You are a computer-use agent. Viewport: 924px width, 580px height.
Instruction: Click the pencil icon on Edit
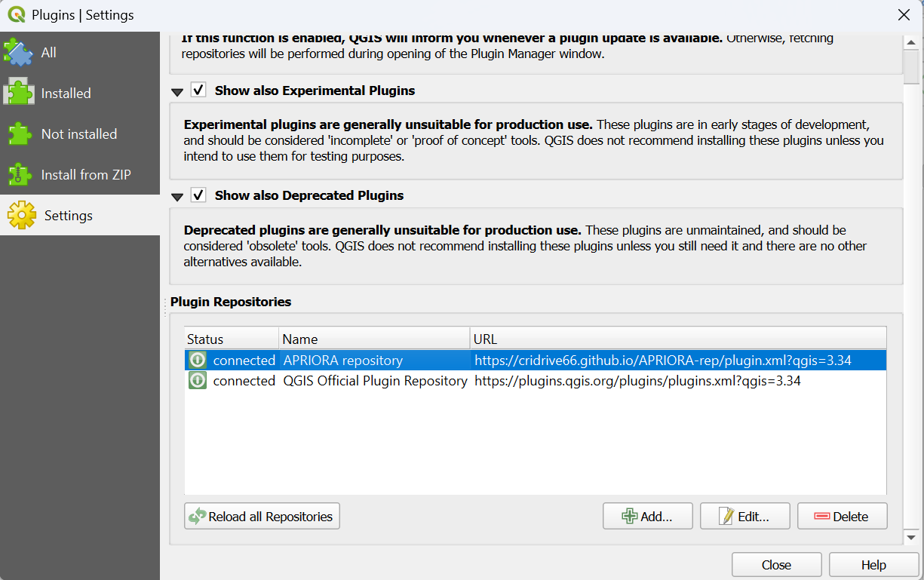point(726,517)
